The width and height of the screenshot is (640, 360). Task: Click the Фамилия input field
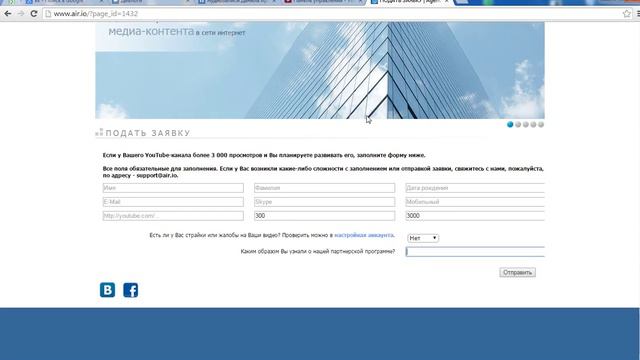[324, 188]
